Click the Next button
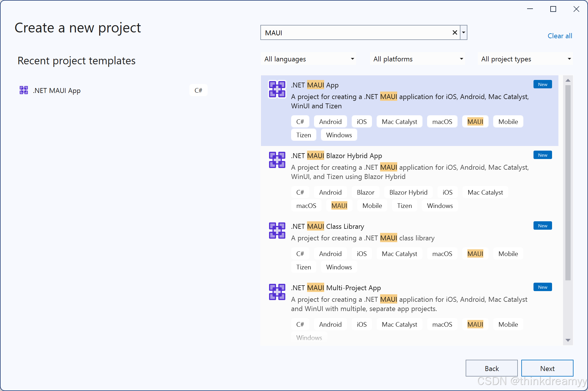The width and height of the screenshot is (588, 391). pyautogui.click(x=547, y=368)
